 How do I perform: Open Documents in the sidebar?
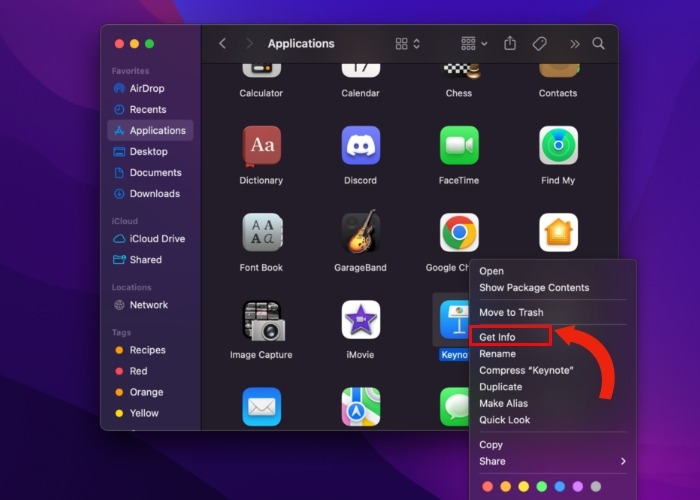(x=150, y=172)
